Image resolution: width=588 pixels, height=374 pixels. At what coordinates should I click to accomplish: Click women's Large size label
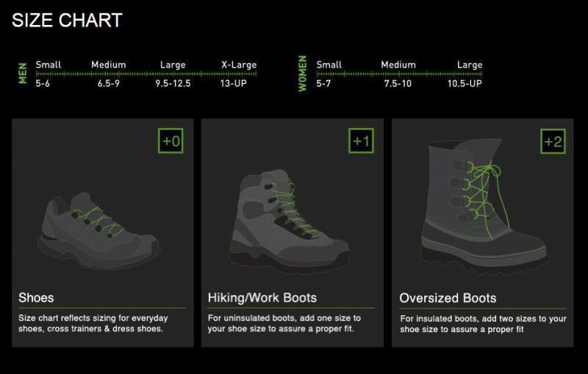point(470,65)
